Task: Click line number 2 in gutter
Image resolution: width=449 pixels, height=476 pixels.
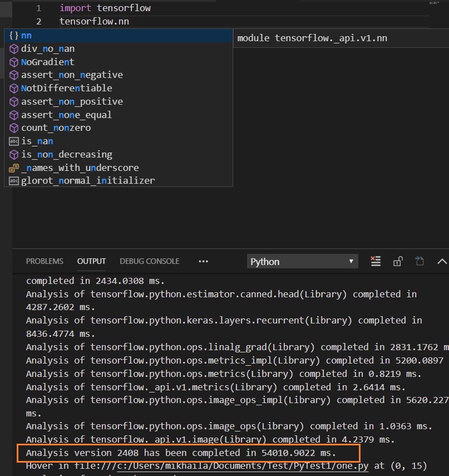Action: point(39,22)
